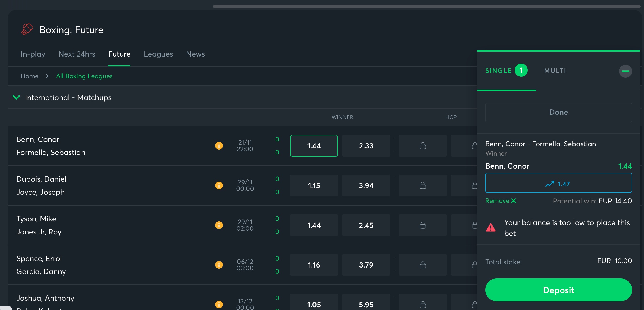This screenshot has width=644, height=310.
Task: Click bet slip title Benn, Conor - Formella, Sebastian
Action: pyautogui.click(x=540, y=144)
